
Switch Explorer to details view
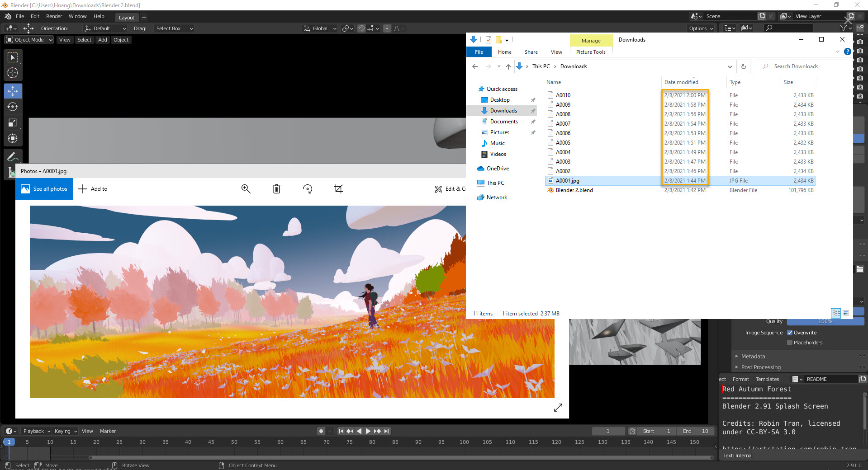[836, 313]
